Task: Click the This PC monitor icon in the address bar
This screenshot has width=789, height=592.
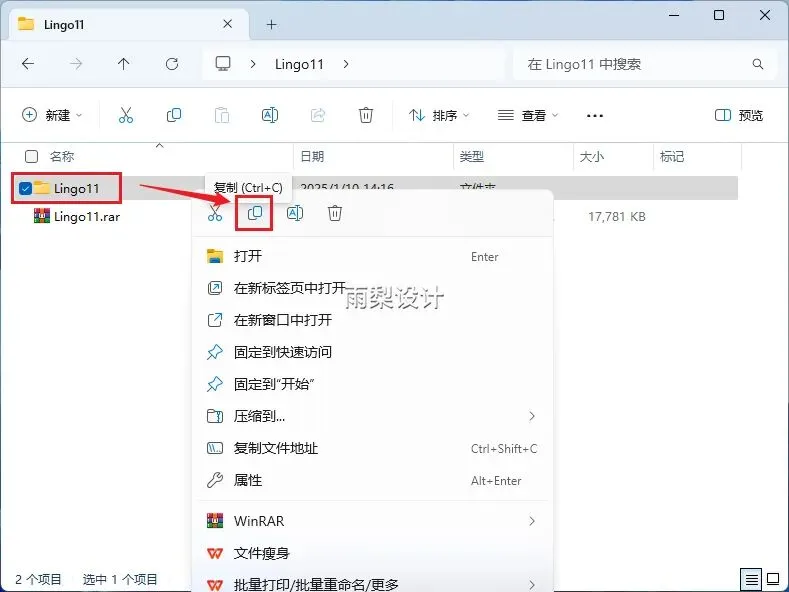Action: click(223, 64)
